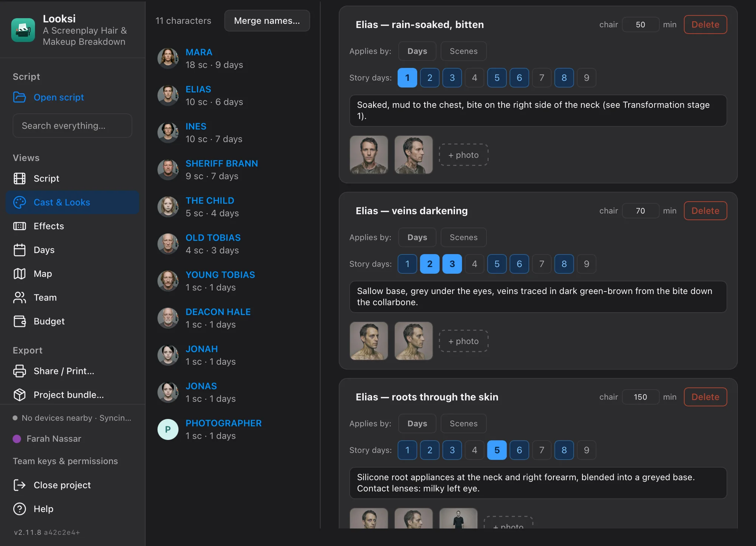Toggle story day 9 for roots through skin
Viewport: 756px width, 546px height.
(586, 450)
